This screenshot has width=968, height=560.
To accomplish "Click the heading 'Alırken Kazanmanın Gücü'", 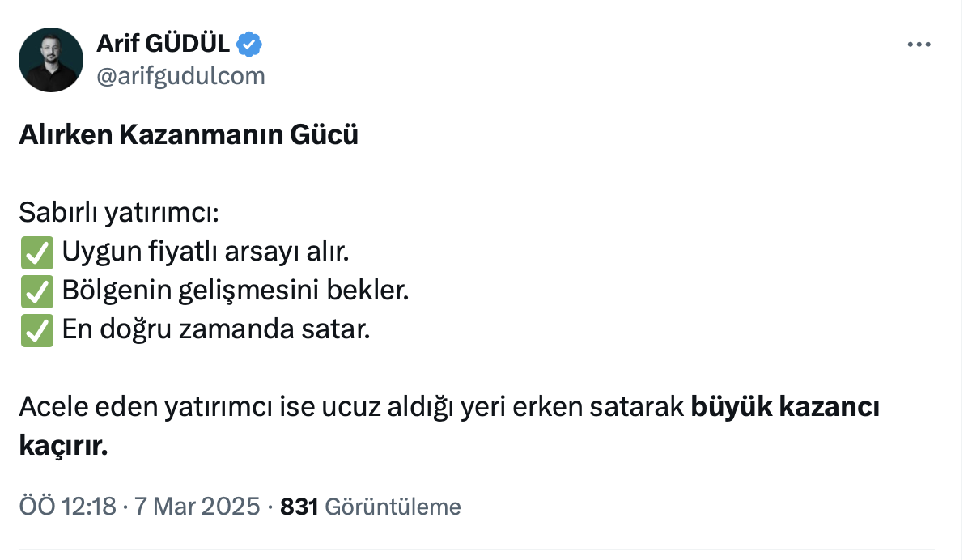I will click(x=189, y=134).
